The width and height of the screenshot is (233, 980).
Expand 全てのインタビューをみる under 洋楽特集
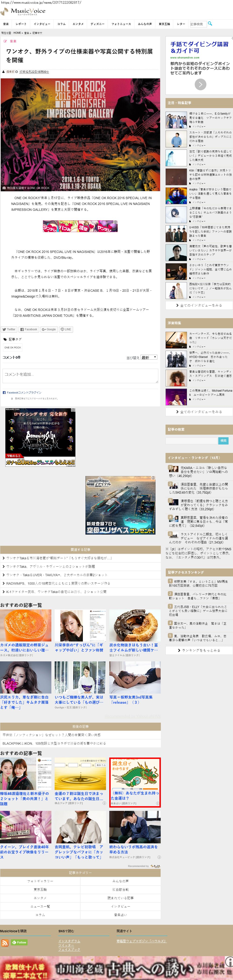point(199,412)
